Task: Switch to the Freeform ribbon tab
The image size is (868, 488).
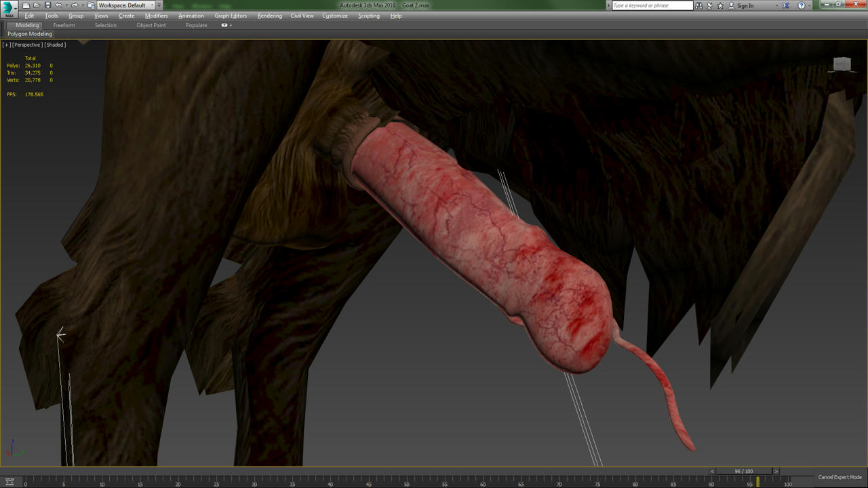Action: pyautogui.click(x=64, y=25)
